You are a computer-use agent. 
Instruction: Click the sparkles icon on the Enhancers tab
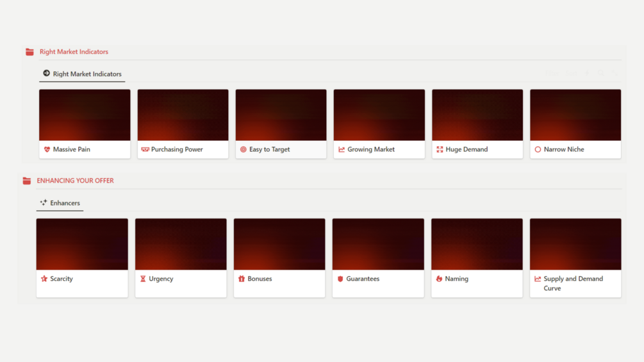pyautogui.click(x=44, y=202)
